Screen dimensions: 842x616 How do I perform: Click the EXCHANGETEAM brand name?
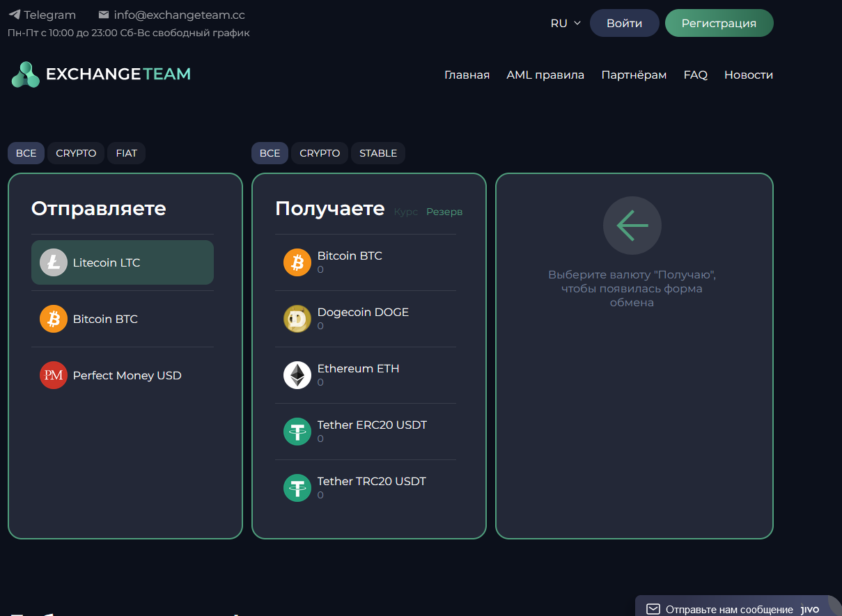point(118,74)
